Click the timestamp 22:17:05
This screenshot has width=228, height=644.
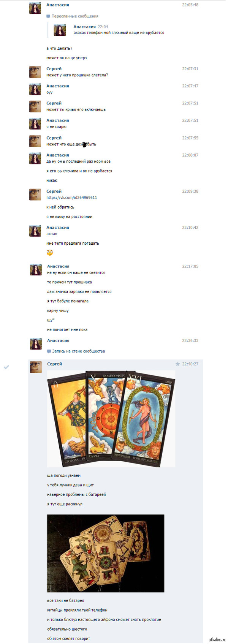coord(190,266)
